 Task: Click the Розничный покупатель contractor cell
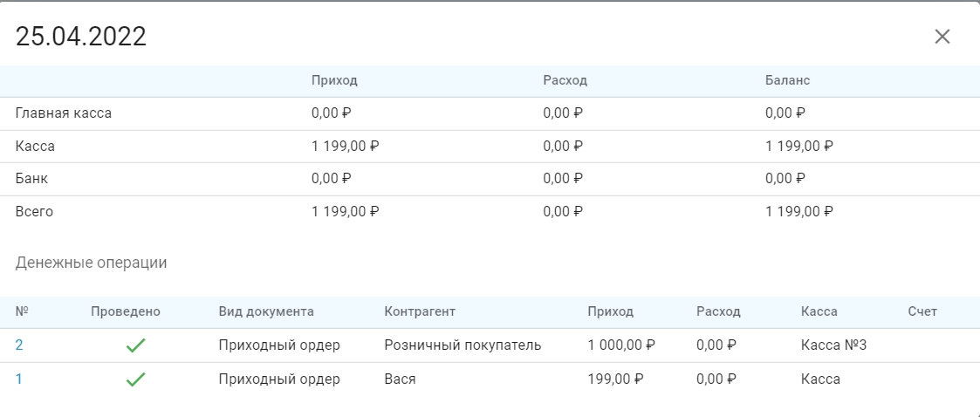coord(463,345)
